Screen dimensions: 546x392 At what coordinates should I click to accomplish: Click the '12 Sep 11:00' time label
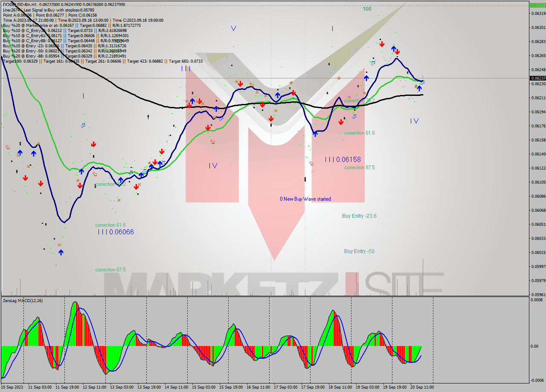click(x=95, y=387)
